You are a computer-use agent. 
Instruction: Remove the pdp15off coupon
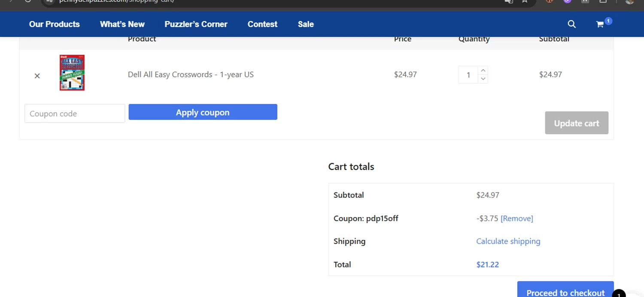click(x=517, y=218)
